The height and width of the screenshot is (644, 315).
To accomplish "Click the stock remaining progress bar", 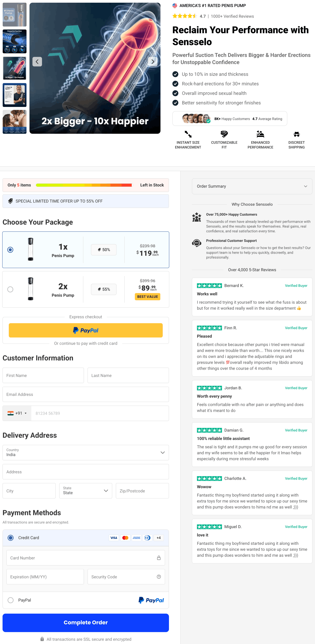I will click(84, 185).
